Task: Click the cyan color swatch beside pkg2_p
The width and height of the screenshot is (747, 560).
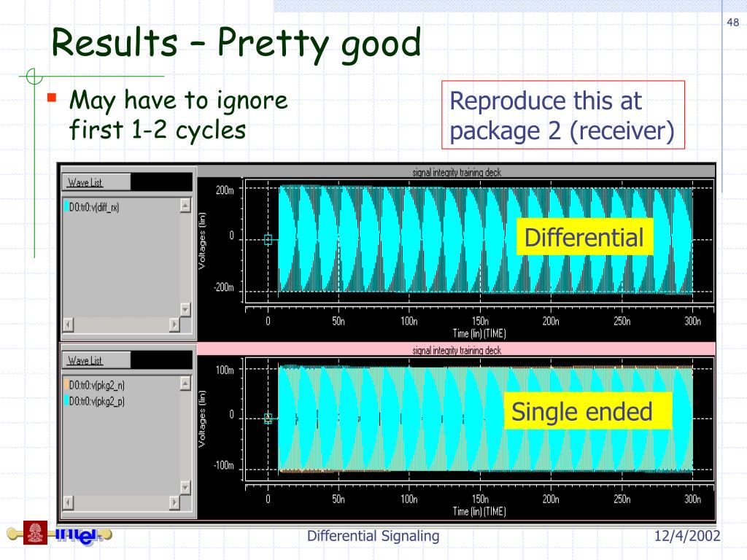Action: point(66,401)
